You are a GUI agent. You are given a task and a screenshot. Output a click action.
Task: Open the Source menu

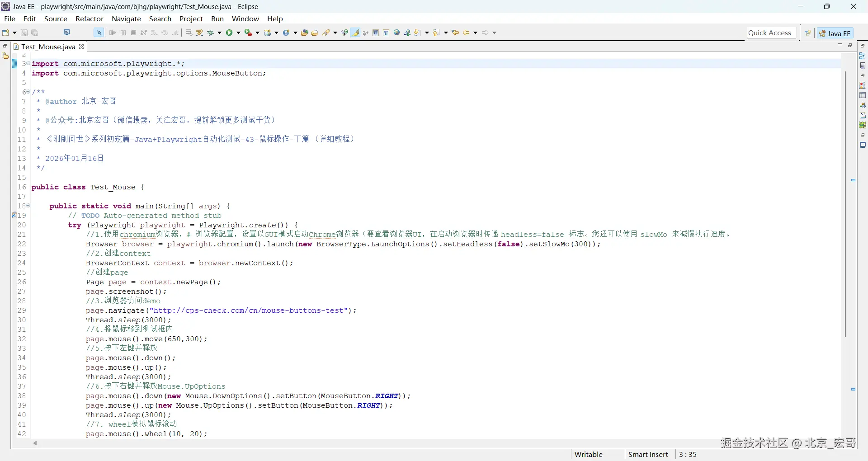(x=56, y=19)
